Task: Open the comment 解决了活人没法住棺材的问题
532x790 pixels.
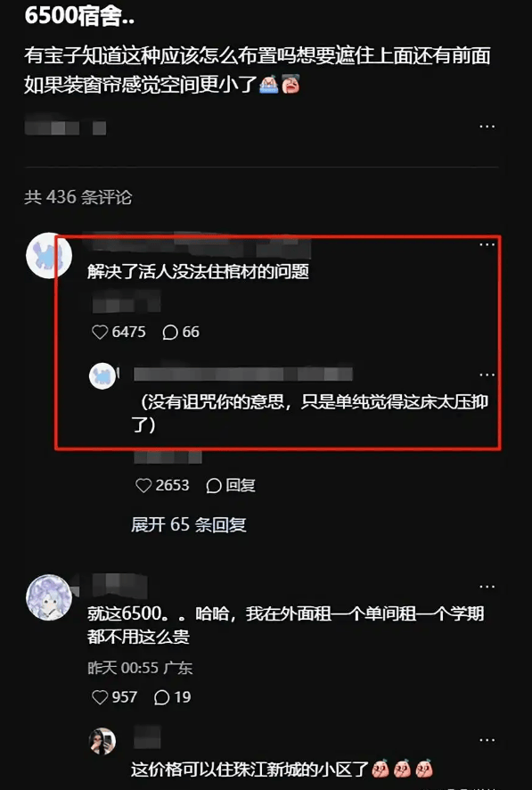Action: coord(198,272)
